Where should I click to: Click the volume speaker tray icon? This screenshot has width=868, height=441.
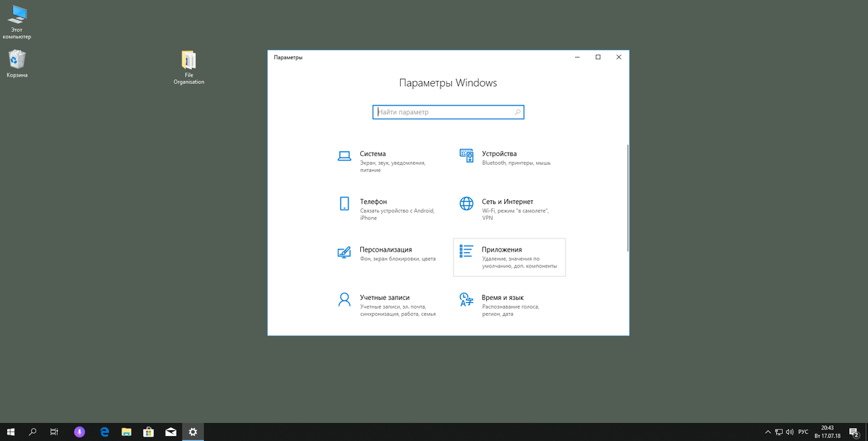click(x=791, y=432)
